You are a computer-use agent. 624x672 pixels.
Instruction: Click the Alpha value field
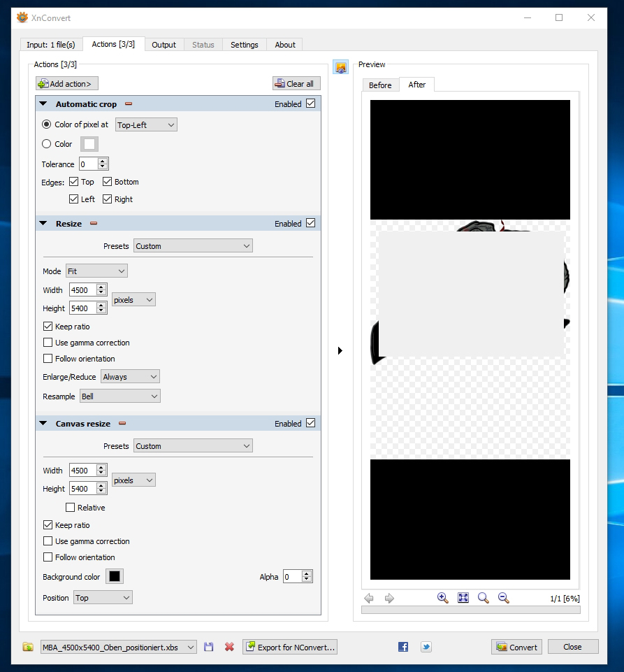[293, 576]
